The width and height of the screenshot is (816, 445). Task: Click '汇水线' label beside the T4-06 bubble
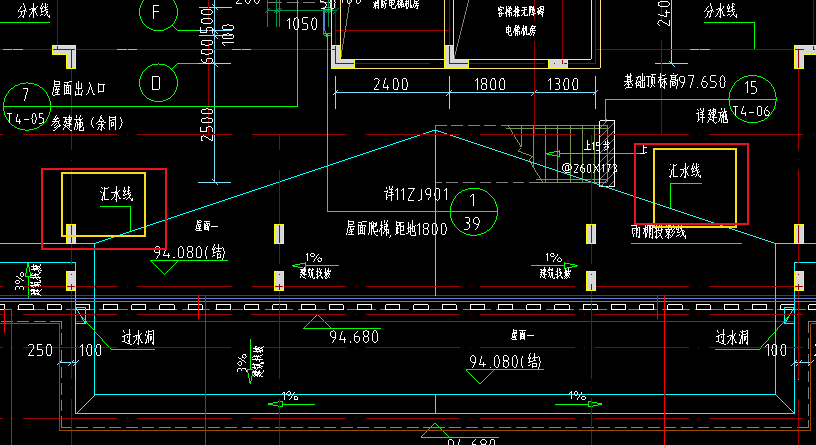pyautogui.click(x=684, y=171)
